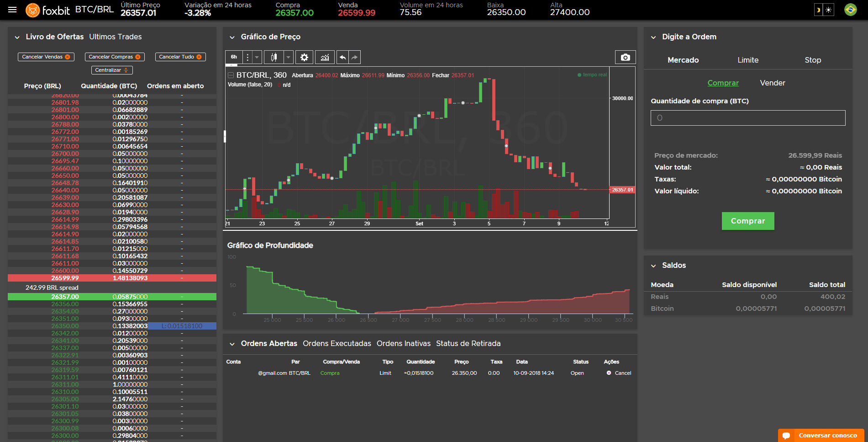Click Cancelar Compras button
868x442 pixels.
coord(115,57)
